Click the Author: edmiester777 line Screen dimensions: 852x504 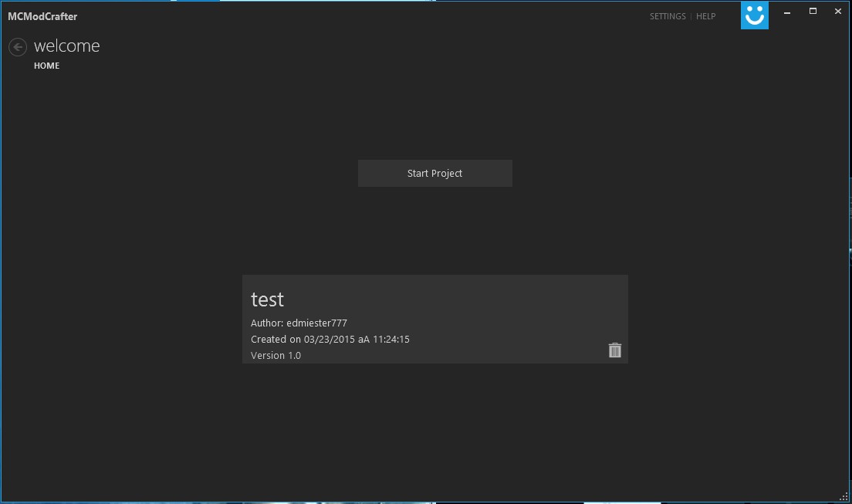click(299, 323)
